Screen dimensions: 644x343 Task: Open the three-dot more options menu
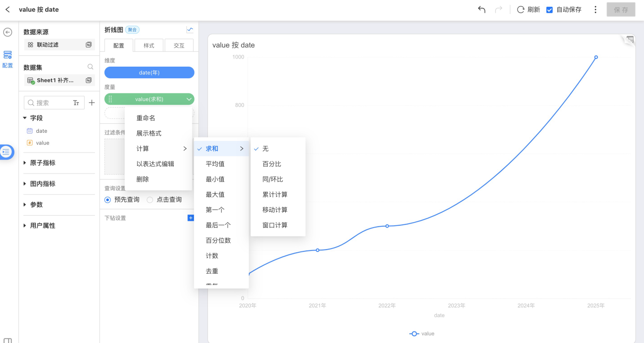coord(595,9)
